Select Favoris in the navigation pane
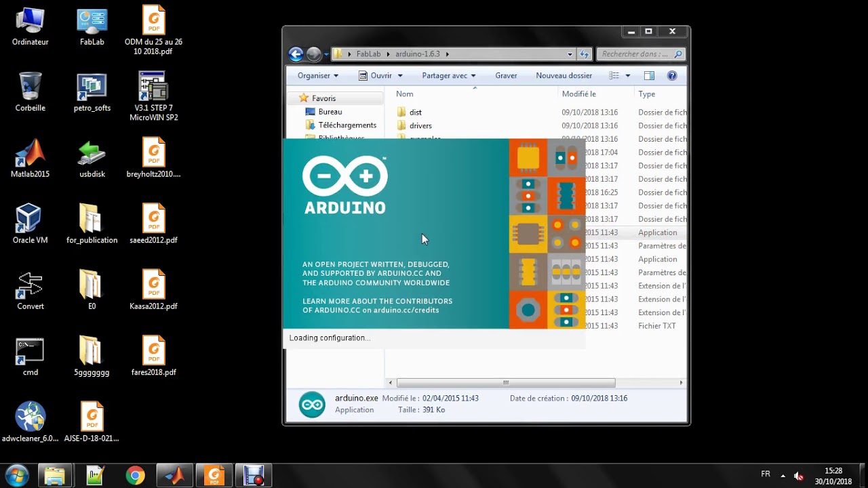868x488 pixels. 323,98
